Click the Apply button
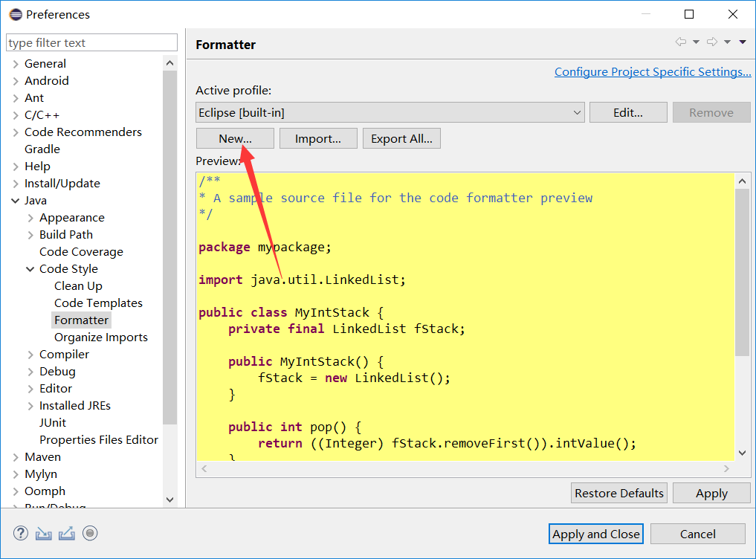 click(x=711, y=493)
